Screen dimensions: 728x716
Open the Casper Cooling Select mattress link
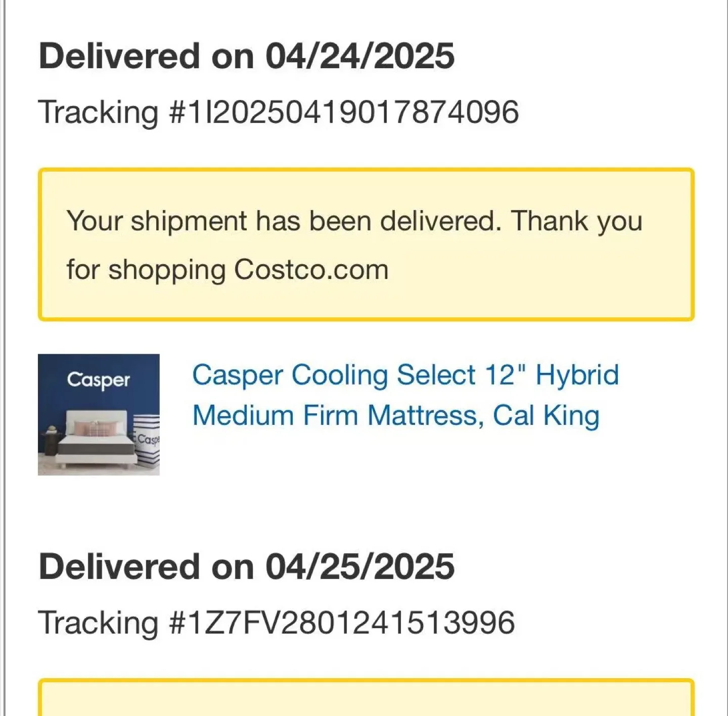coord(405,395)
